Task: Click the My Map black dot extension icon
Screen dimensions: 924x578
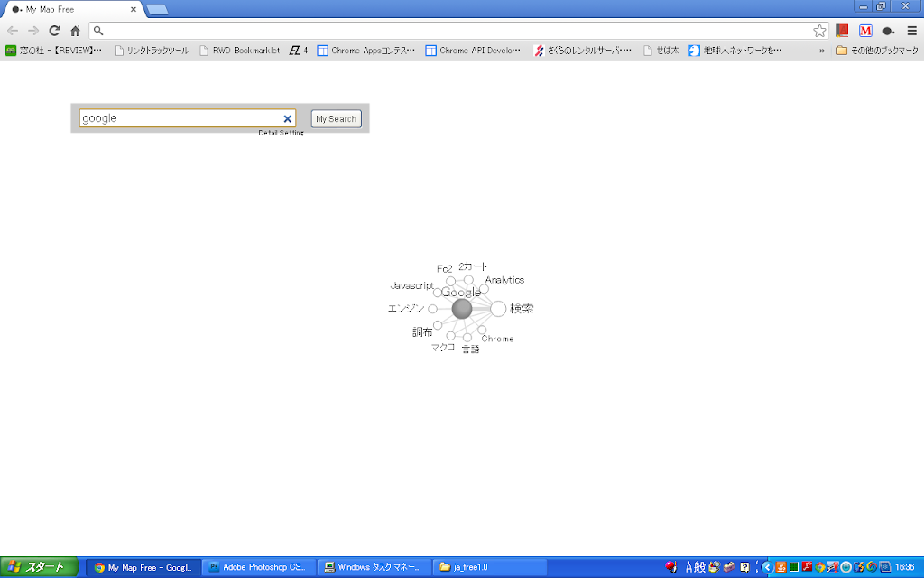Action: click(x=889, y=31)
